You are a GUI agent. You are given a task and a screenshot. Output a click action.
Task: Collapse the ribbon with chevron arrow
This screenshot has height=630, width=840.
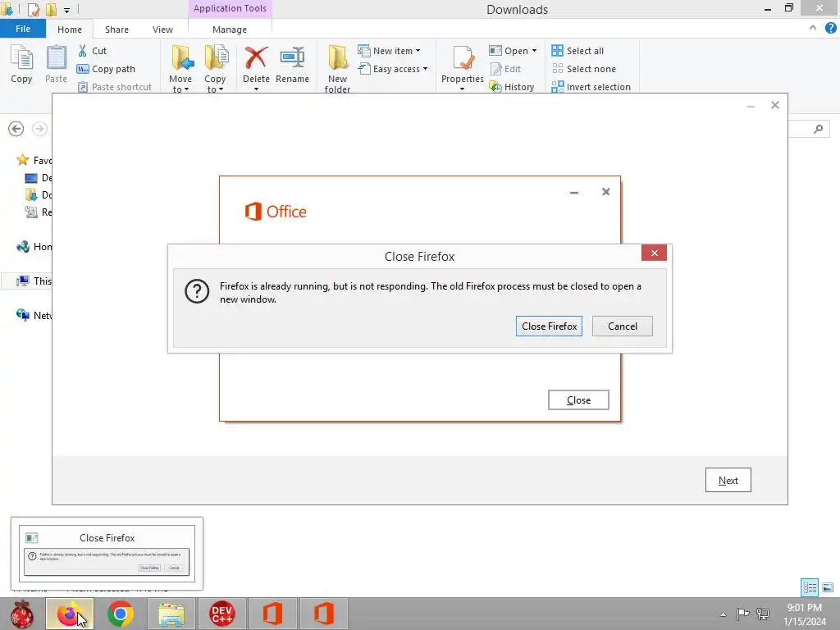(x=813, y=29)
